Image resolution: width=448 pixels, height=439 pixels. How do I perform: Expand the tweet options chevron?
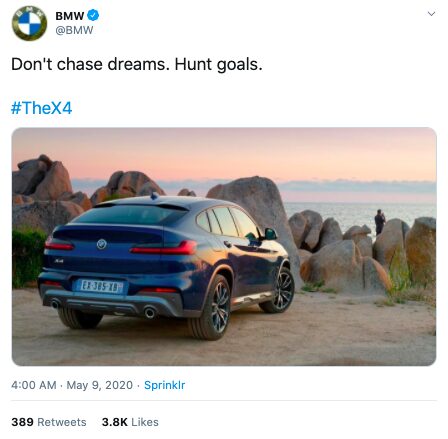tap(431, 14)
